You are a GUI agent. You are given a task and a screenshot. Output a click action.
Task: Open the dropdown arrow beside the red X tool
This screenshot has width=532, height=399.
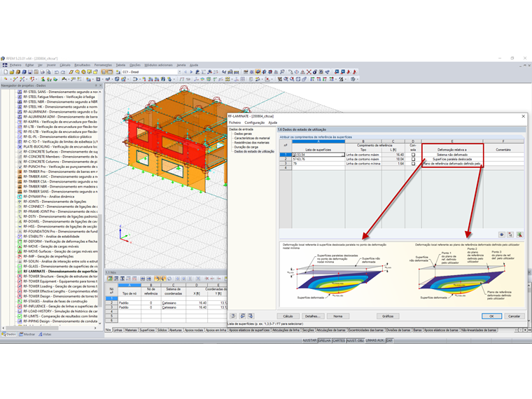point(272,79)
